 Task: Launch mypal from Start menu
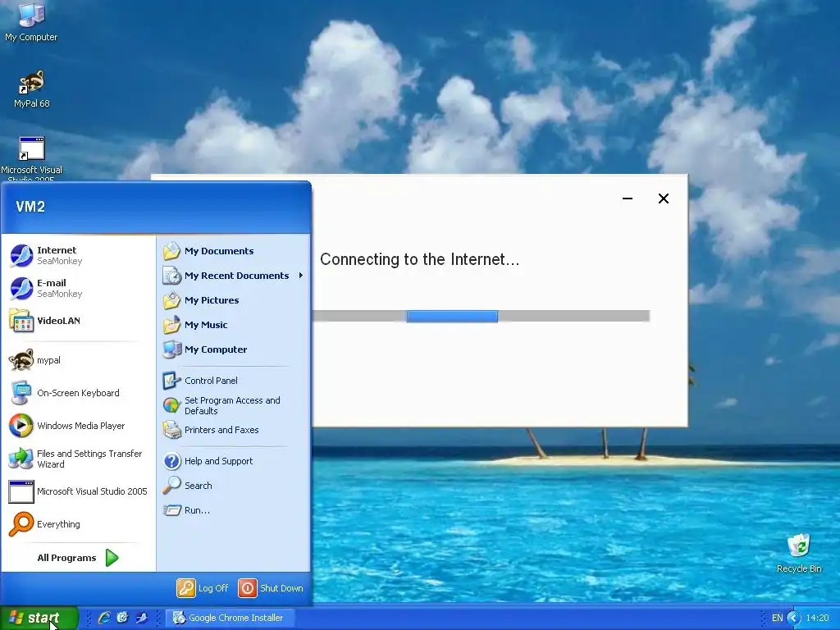[78, 360]
